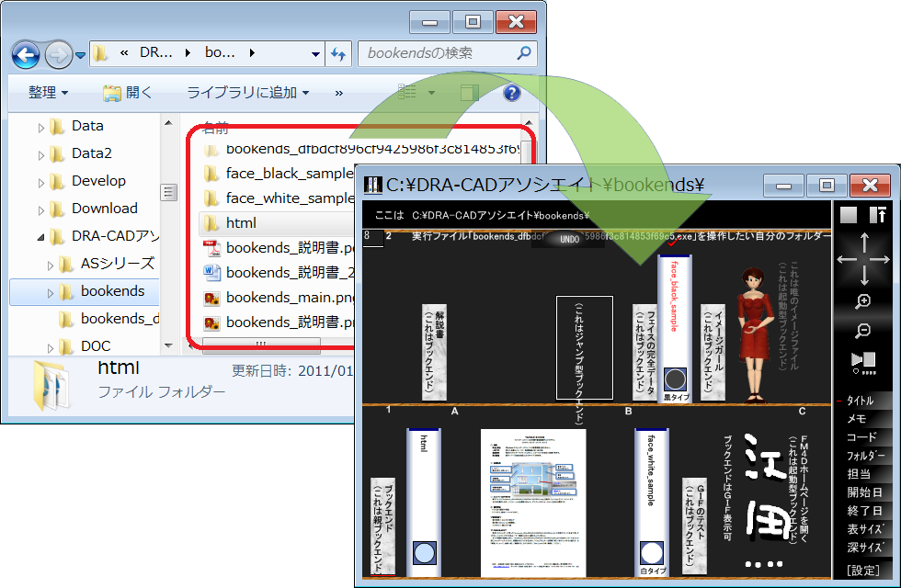The height and width of the screenshot is (588, 901).
Task: Expand the Data2 folder in the tree
Action: click(40, 155)
